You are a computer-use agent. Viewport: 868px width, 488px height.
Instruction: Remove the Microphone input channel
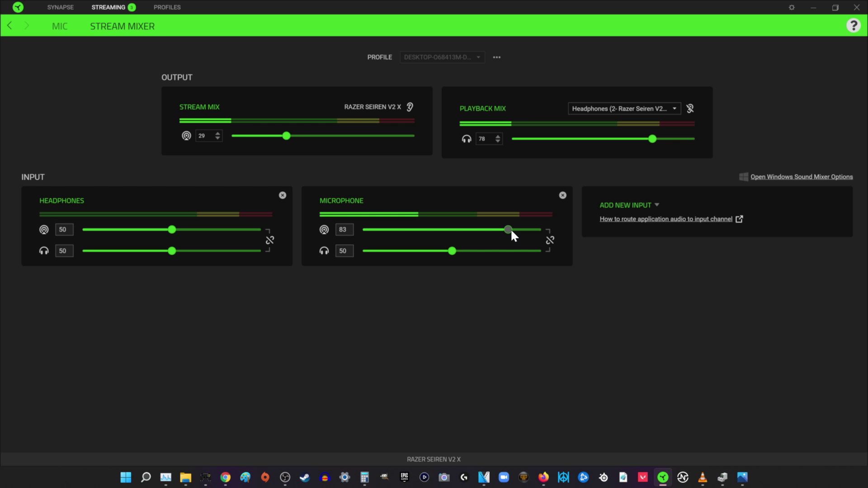pos(563,195)
